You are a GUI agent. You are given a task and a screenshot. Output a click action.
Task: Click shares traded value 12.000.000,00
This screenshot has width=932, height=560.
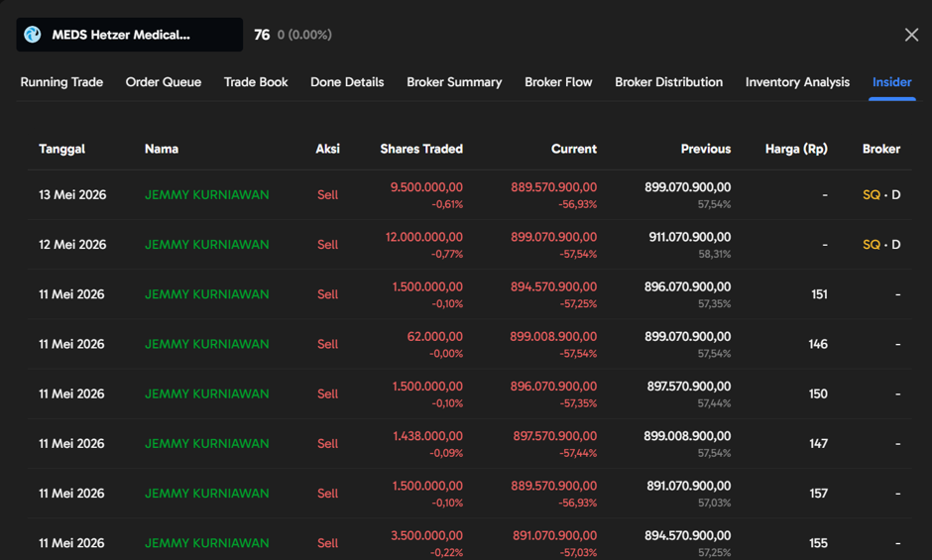click(x=423, y=237)
